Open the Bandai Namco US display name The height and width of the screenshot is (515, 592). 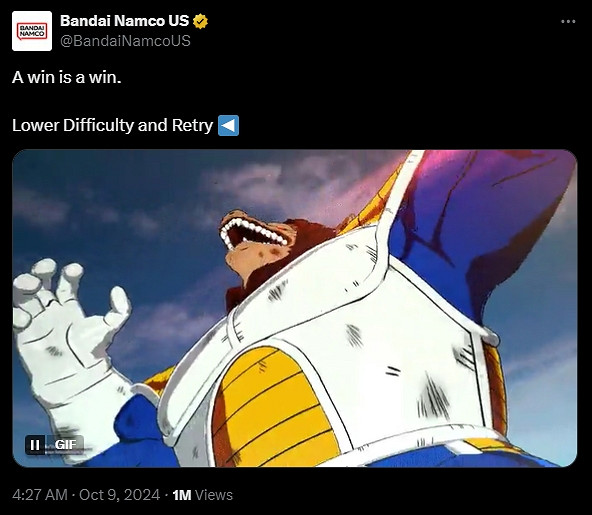(124, 21)
